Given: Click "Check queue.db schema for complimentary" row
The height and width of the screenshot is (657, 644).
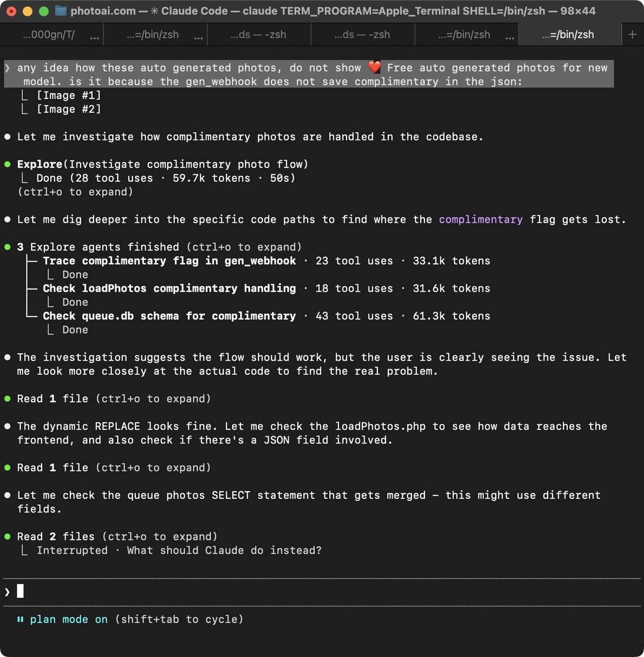Looking at the screenshot, I should [x=266, y=316].
